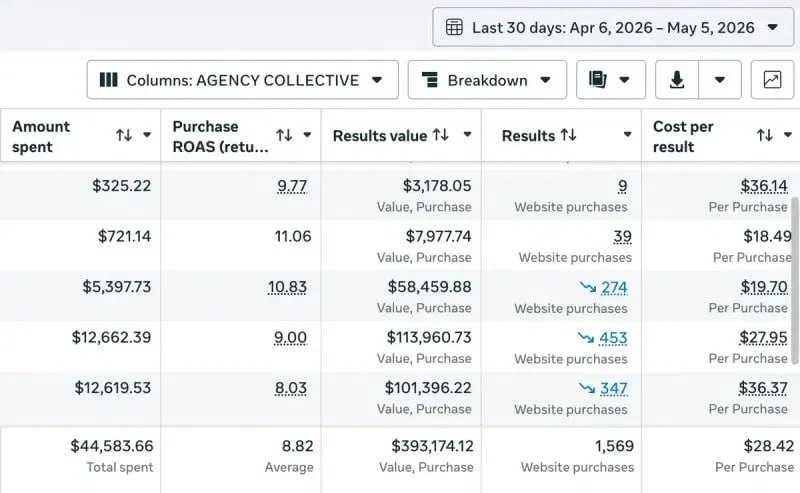
Task: Click the $36.14 cost per result value
Action: 764,186
